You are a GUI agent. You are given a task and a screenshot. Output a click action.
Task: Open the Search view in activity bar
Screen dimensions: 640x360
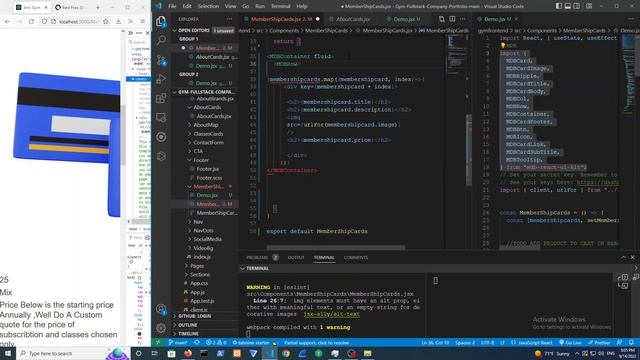click(x=161, y=40)
